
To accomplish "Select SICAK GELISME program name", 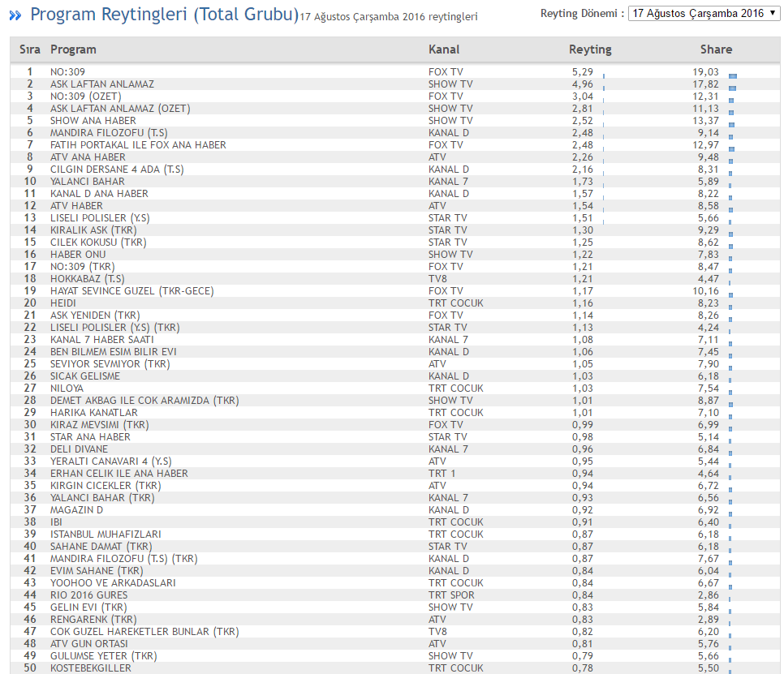I will [x=85, y=376].
